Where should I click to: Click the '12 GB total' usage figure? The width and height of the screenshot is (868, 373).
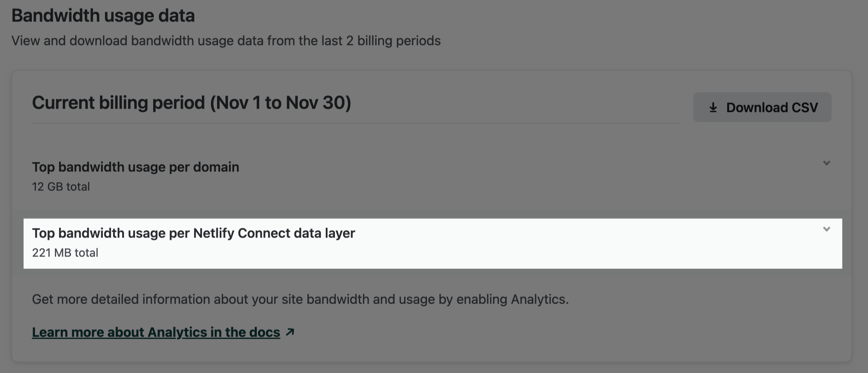point(61,187)
